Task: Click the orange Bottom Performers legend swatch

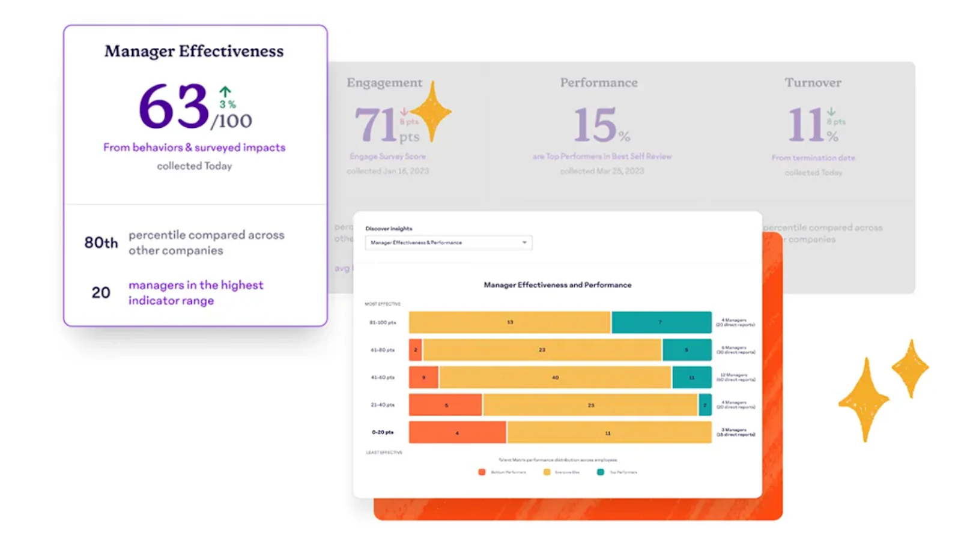Action: [x=482, y=472]
